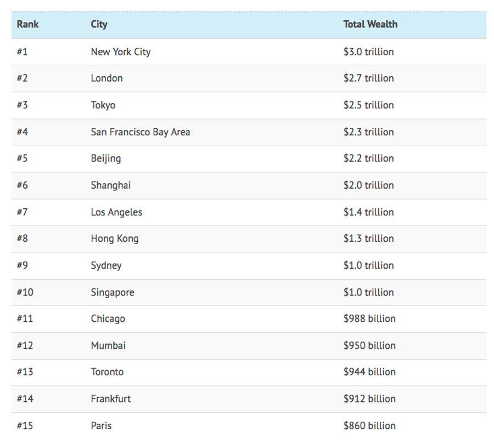The height and width of the screenshot is (448, 494).
Task: Select Singapore's $1.0 trillion wealth value
Action: (x=368, y=292)
